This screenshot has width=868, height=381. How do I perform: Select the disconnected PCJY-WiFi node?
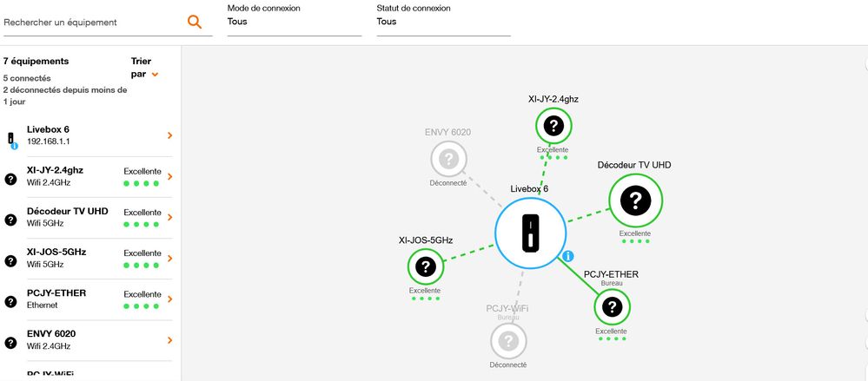pos(508,341)
